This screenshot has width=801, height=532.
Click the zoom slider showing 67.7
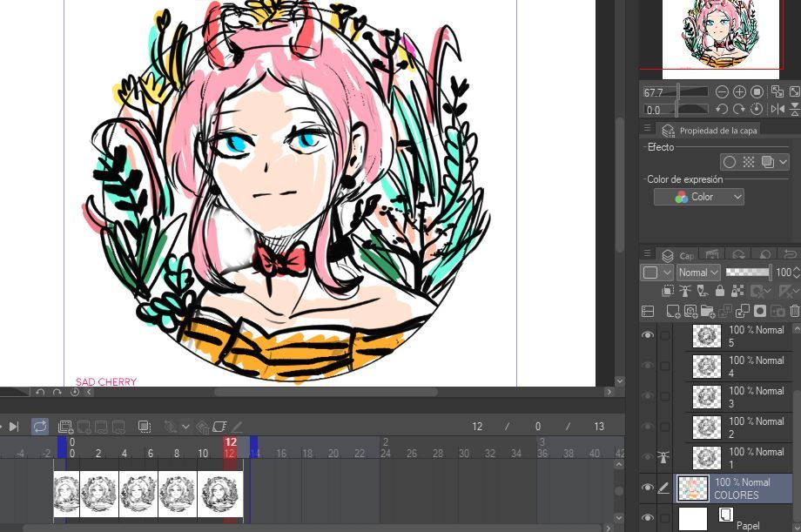676,92
